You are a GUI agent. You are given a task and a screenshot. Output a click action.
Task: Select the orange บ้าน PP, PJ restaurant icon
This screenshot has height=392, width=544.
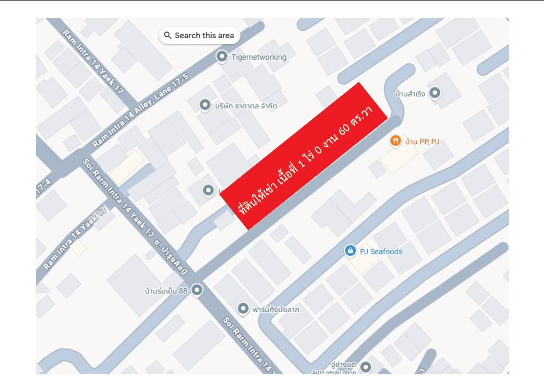[x=395, y=141]
